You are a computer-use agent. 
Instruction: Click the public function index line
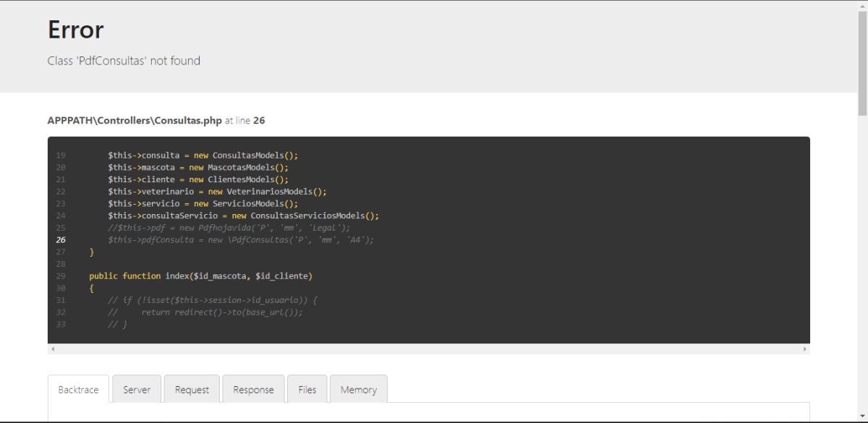coord(201,275)
